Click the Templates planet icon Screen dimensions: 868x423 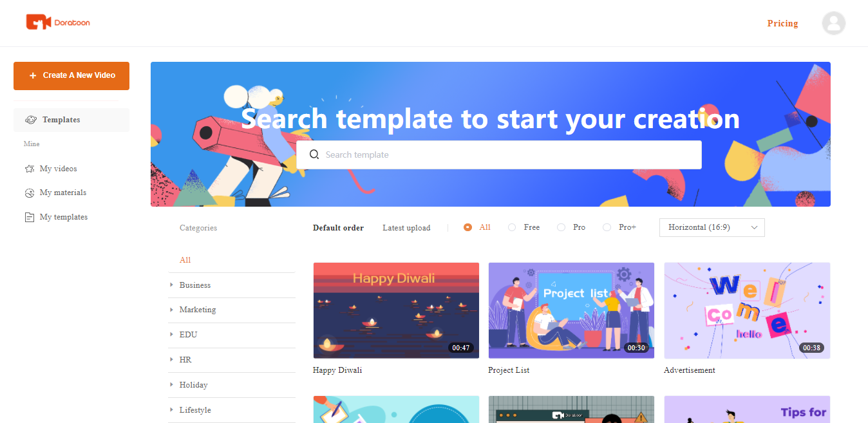tap(30, 120)
